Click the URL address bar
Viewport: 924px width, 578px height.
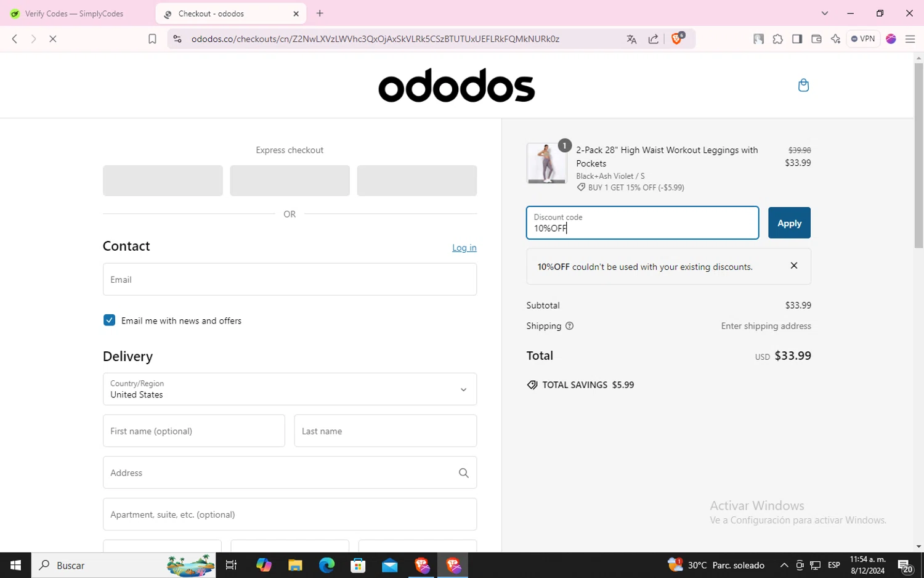coord(376,39)
